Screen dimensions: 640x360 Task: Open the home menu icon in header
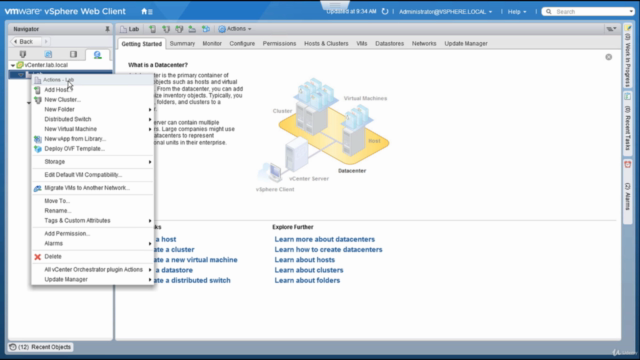point(147,11)
